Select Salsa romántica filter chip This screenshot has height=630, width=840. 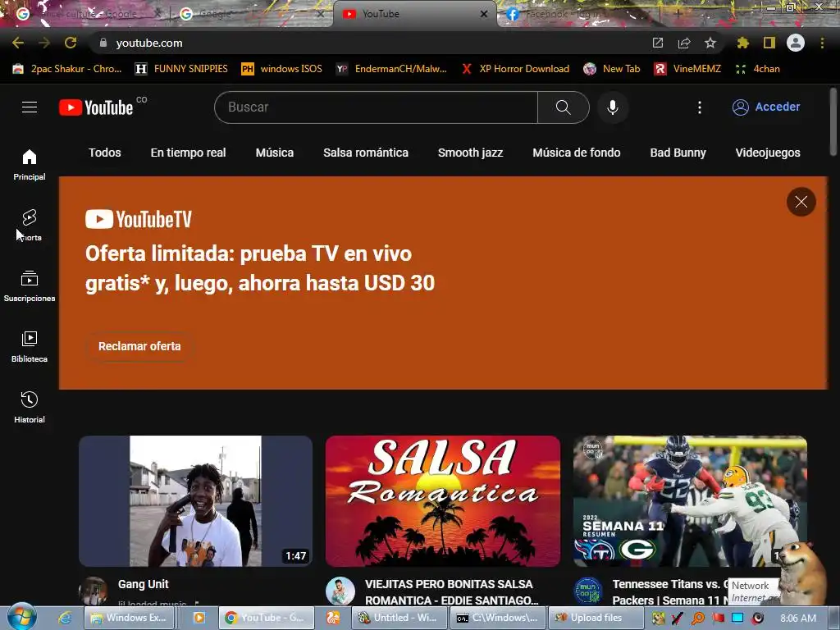coord(366,153)
